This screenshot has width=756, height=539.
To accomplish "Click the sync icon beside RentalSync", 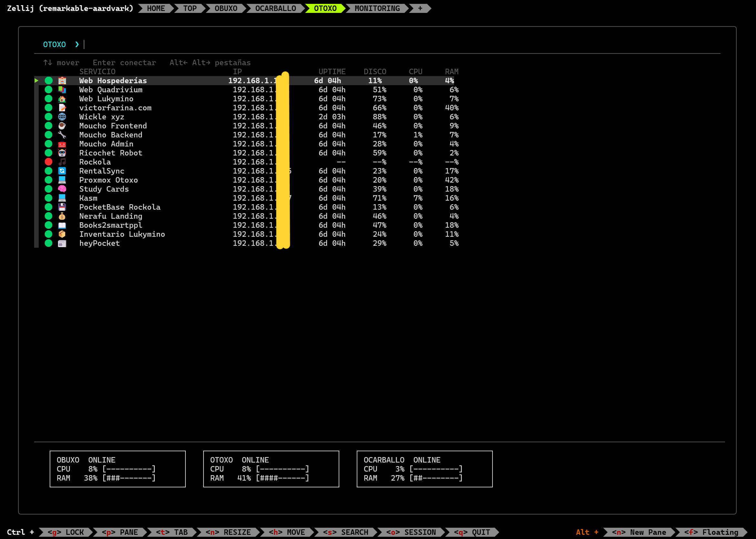I will tap(62, 171).
